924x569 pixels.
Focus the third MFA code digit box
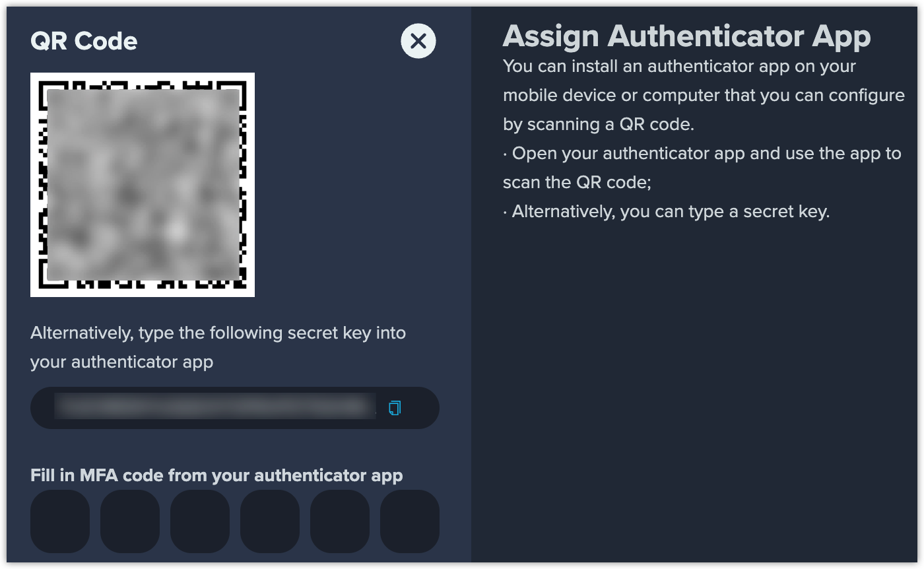[200, 521]
